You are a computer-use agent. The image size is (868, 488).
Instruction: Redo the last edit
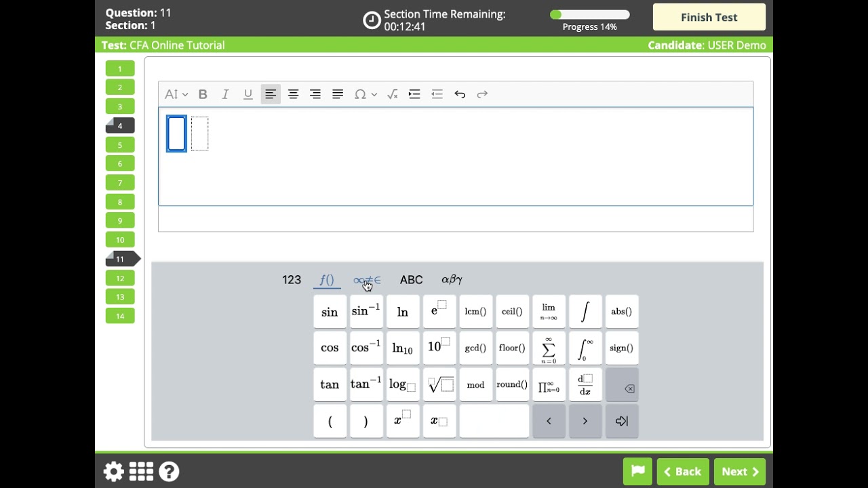pos(482,94)
